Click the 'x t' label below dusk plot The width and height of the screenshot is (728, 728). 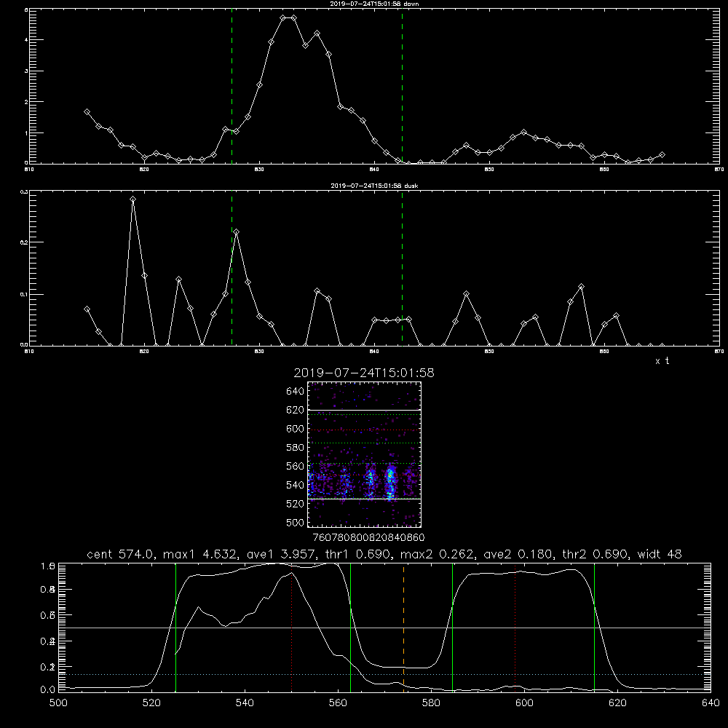tap(662, 361)
